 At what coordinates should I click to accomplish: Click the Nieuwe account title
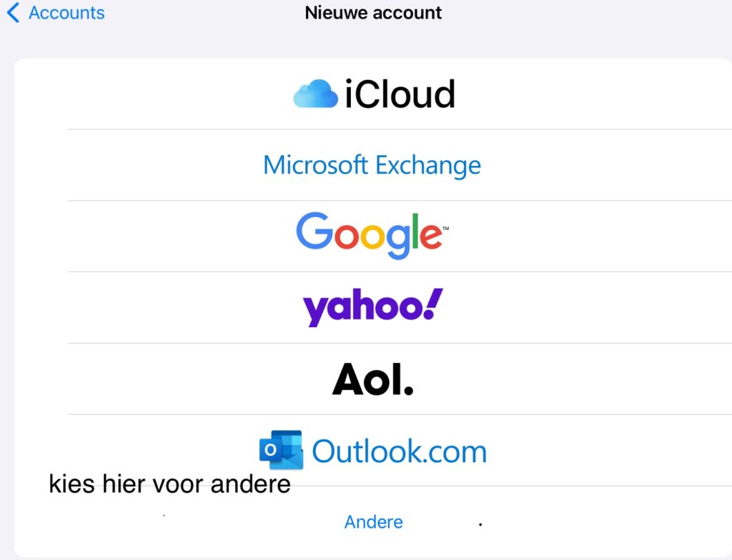coord(373,13)
